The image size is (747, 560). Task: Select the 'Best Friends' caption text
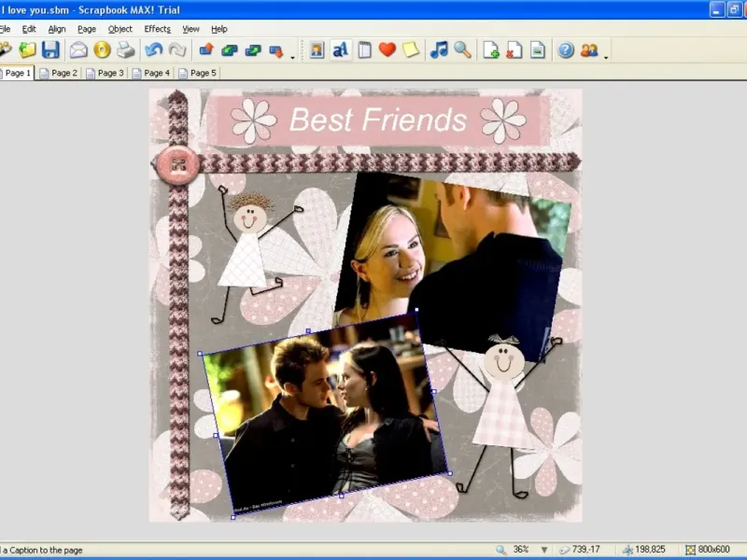[378, 119]
